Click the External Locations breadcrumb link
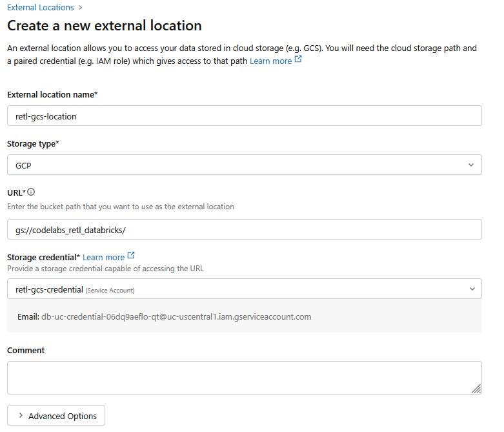The image size is (504, 432). coord(40,8)
